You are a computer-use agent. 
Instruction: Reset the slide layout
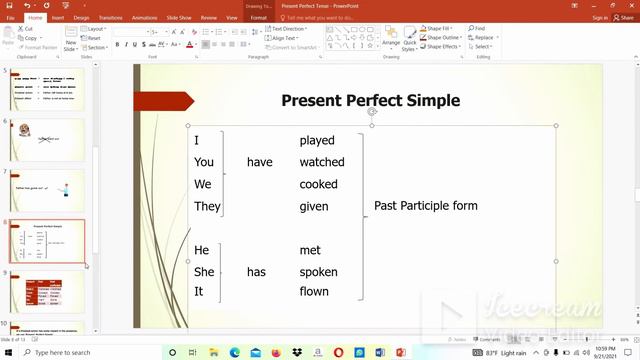[91, 38]
